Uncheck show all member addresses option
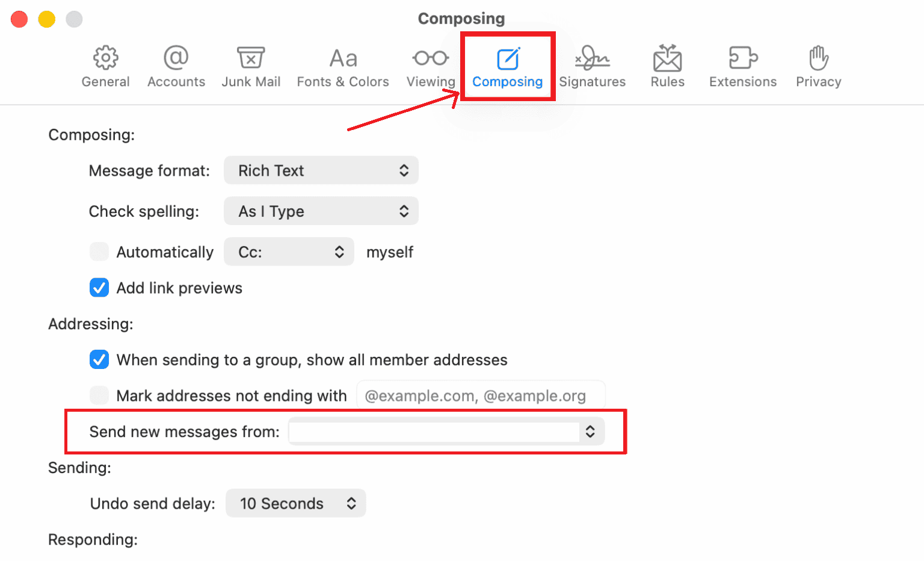This screenshot has width=924, height=561. click(99, 359)
